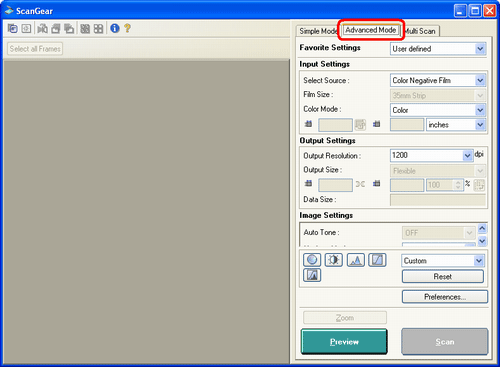Open the Auto Tone dropdown
Viewport: 500px width, 367px height.
coord(439,233)
